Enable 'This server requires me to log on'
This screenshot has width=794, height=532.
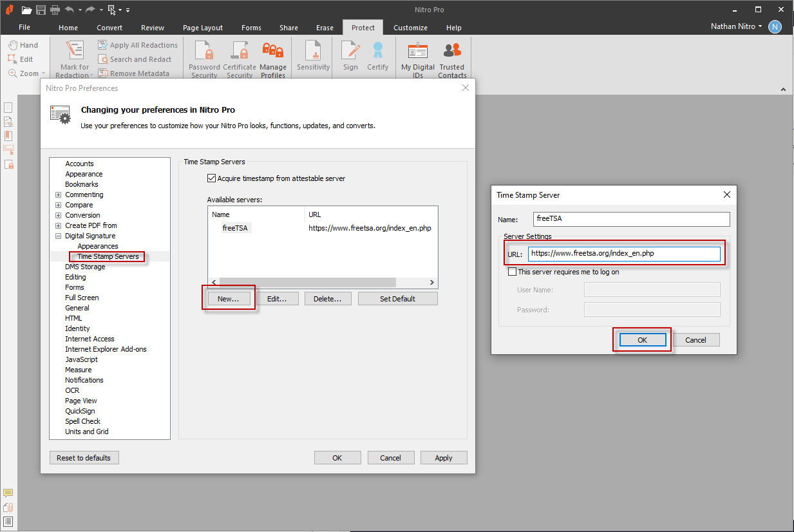pyautogui.click(x=512, y=272)
